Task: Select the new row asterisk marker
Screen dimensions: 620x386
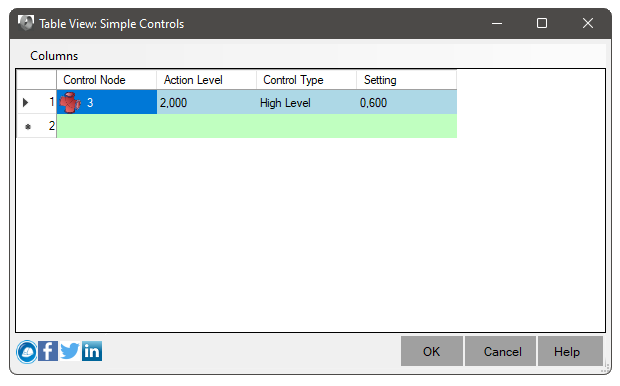Action: coord(28,127)
